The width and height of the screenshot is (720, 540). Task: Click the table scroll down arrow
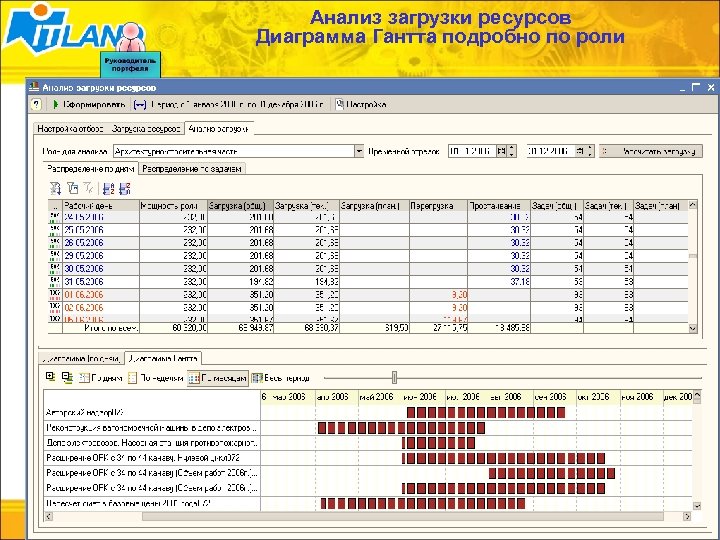[x=693, y=328]
